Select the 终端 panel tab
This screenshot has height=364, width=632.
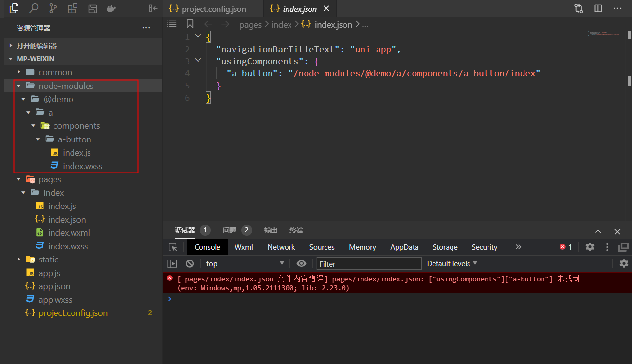296,230
